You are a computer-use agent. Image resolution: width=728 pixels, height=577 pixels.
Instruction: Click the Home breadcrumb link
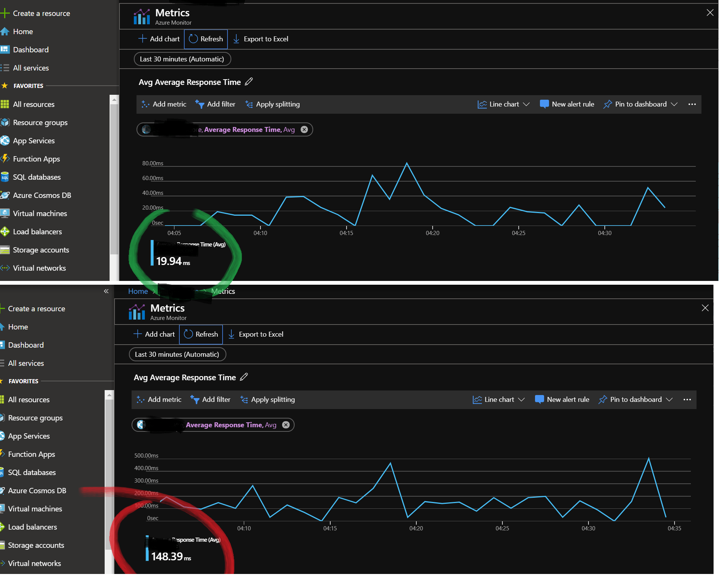point(138,291)
